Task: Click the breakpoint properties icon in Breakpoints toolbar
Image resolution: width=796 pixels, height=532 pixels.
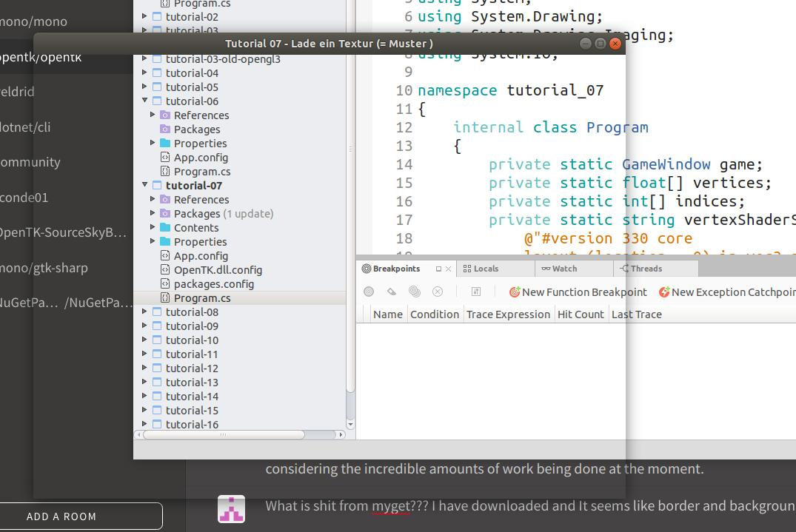Action: pyautogui.click(x=369, y=292)
